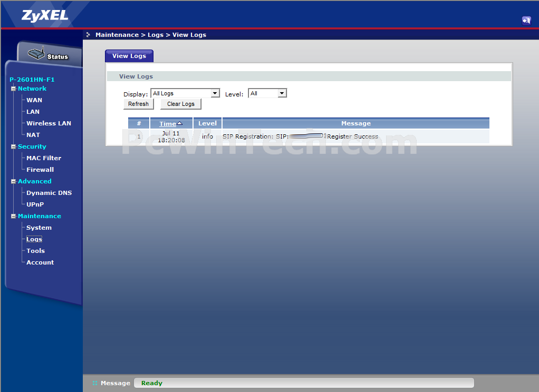The image size is (539, 392).
Task: Open the System maintenance page
Action: coord(39,228)
